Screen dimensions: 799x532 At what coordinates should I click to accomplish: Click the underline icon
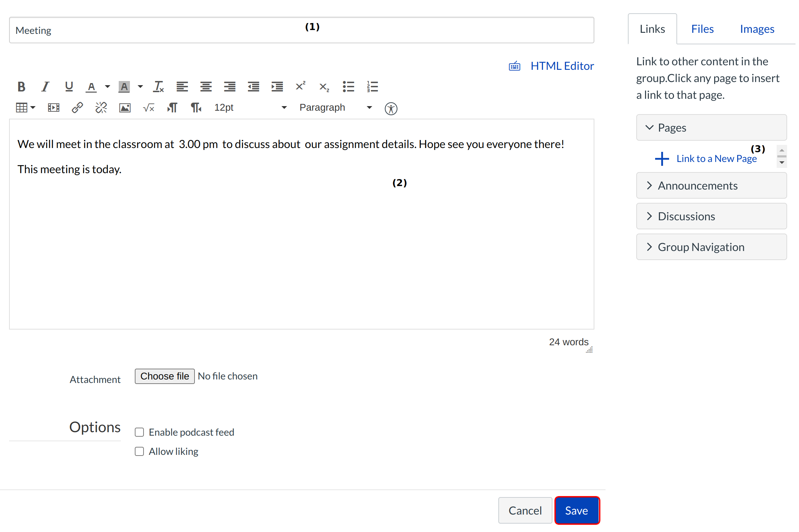click(69, 87)
